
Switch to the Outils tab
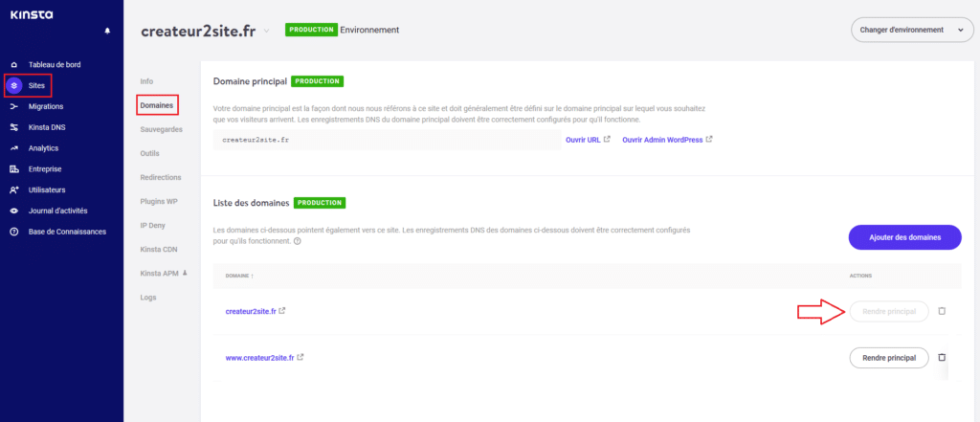point(150,153)
